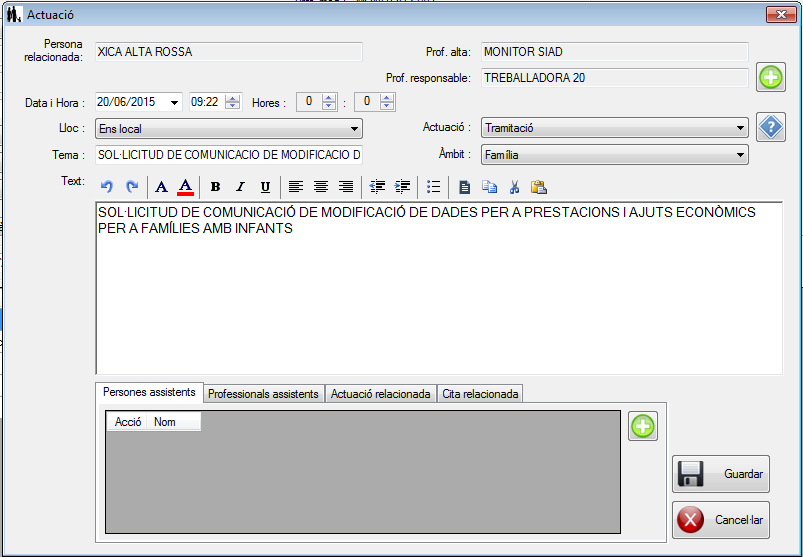Toggle bold formatting
Viewport: 803px width, 557px height.
click(x=215, y=186)
